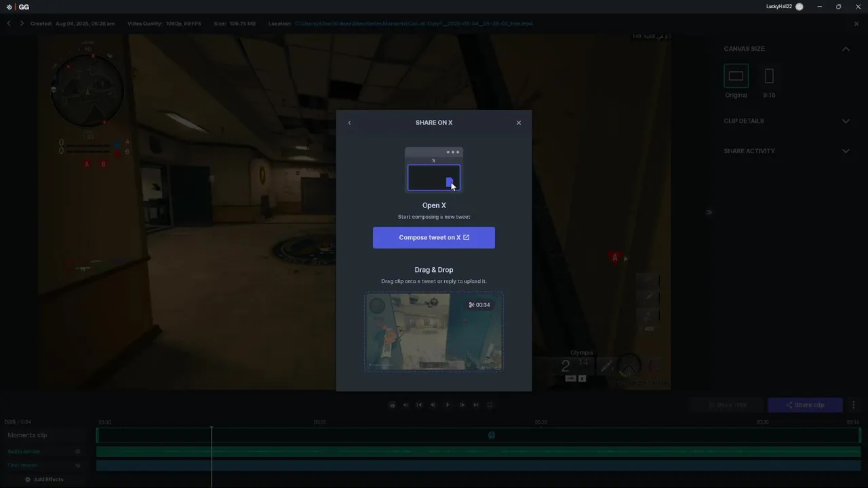Jump to clip start

[419, 405]
